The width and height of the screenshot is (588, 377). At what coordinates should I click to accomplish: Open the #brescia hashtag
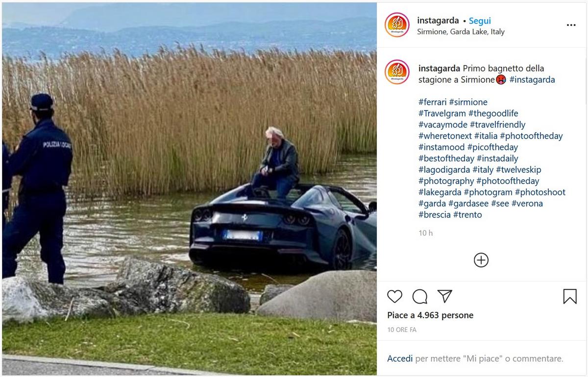[x=435, y=215]
